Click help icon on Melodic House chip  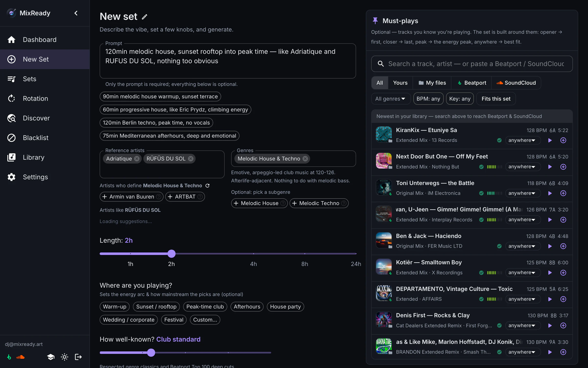click(x=283, y=203)
